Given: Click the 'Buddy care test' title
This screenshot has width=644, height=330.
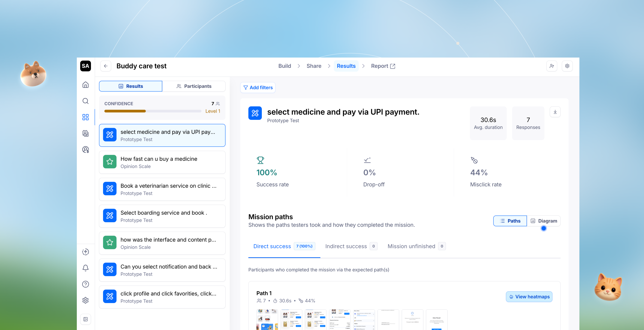Looking at the screenshot, I should click(x=141, y=66).
